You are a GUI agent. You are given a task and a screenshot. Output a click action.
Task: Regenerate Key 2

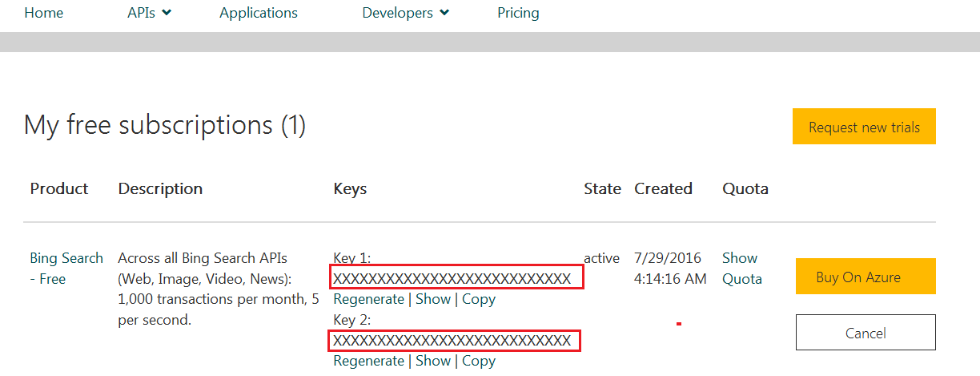[x=368, y=361]
